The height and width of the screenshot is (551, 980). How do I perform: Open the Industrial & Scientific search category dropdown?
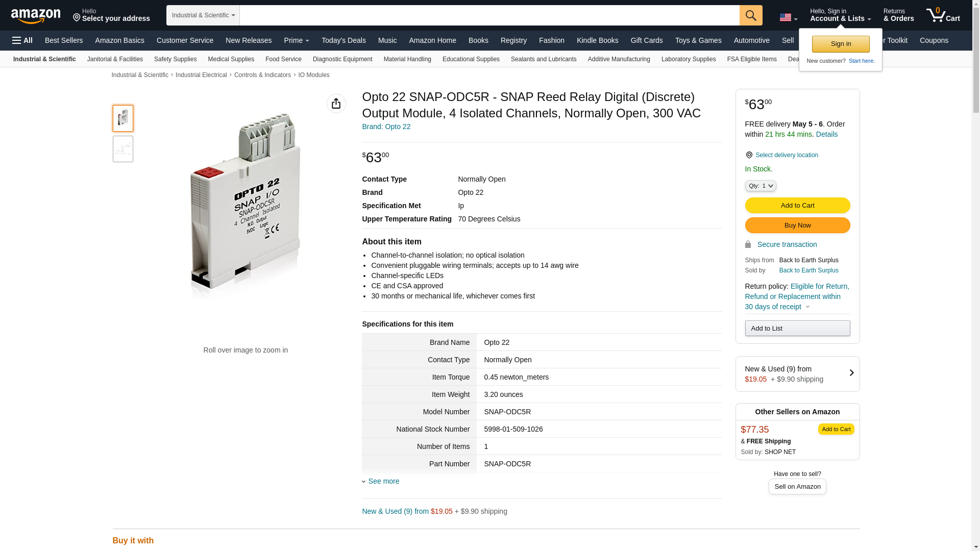(203, 15)
